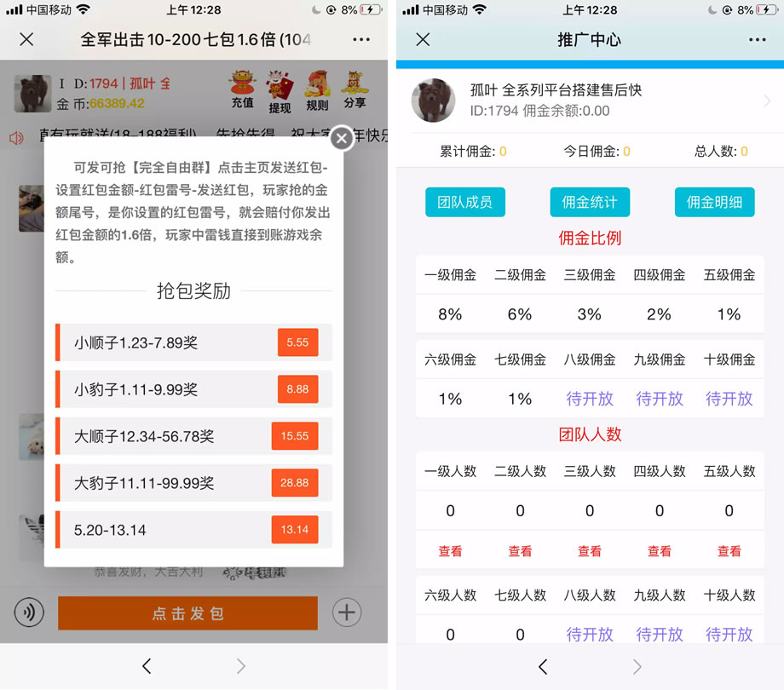The image size is (784, 690).
Task: Open the more-options menu in 推广中心
Action: 757,39
